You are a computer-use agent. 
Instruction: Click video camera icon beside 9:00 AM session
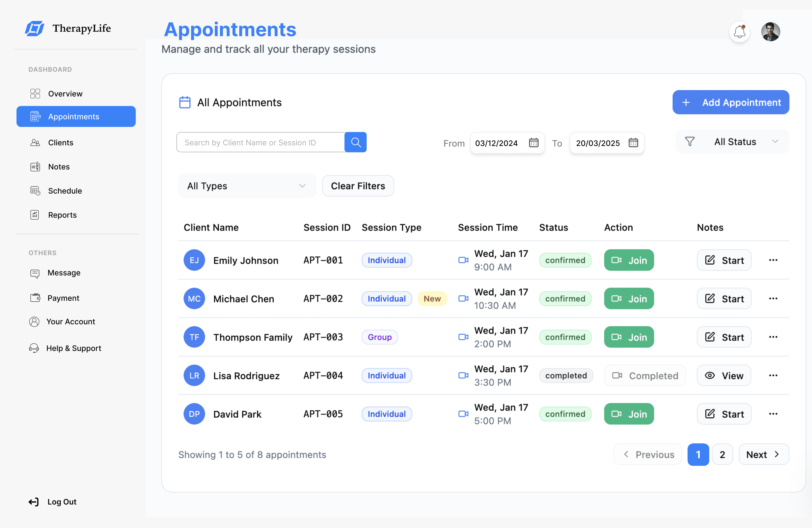click(463, 260)
